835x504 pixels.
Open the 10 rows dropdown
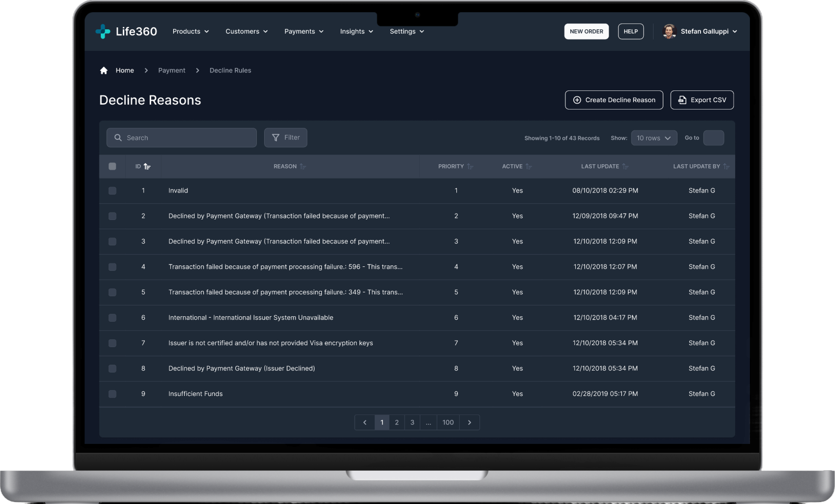[654, 138]
